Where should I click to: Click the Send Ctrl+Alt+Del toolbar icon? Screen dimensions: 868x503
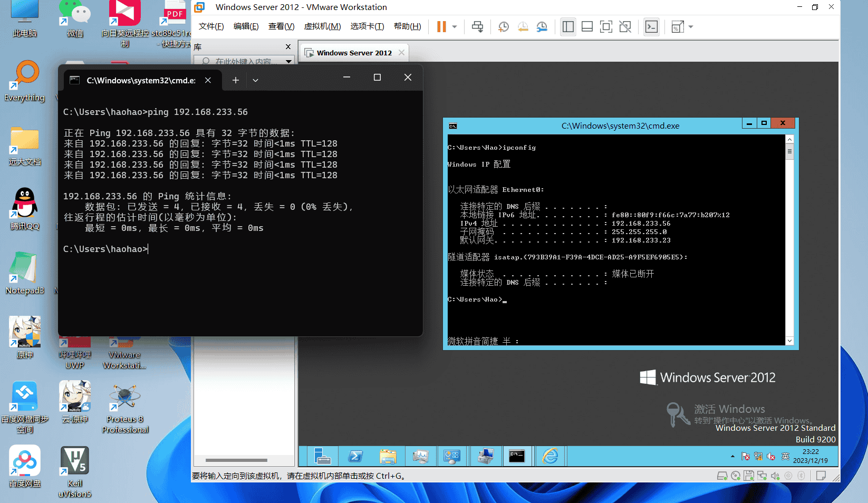(x=477, y=26)
